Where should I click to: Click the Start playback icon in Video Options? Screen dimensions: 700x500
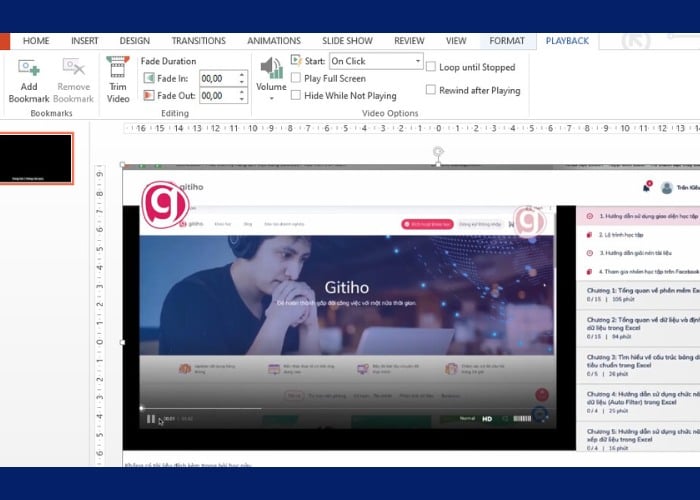click(296, 60)
